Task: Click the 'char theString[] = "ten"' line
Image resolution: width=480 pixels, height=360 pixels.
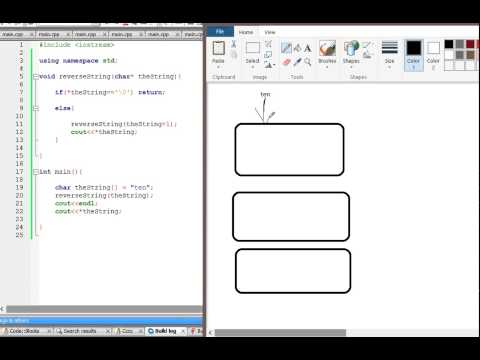Action: point(104,188)
